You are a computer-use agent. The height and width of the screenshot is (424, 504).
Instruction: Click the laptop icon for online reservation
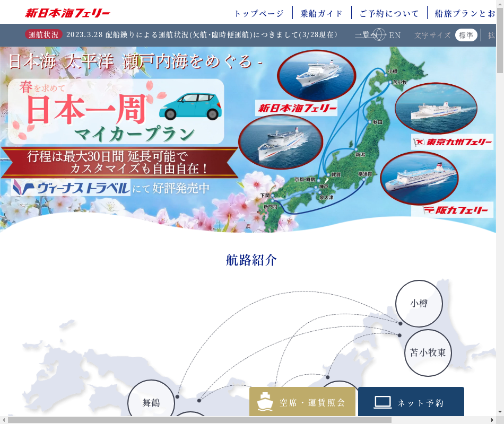pyautogui.click(x=383, y=402)
